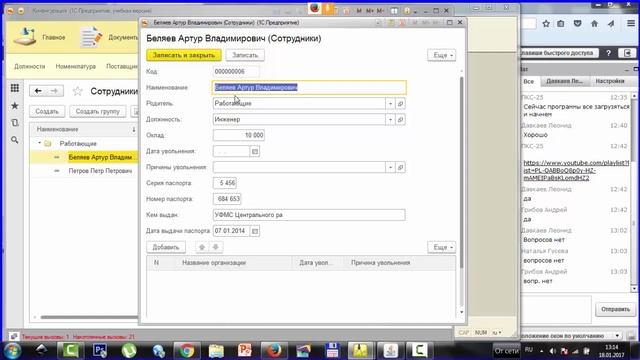Add Сотрудники list to favorites star
This screenshot has width=640, height=360.
point(78,91)
